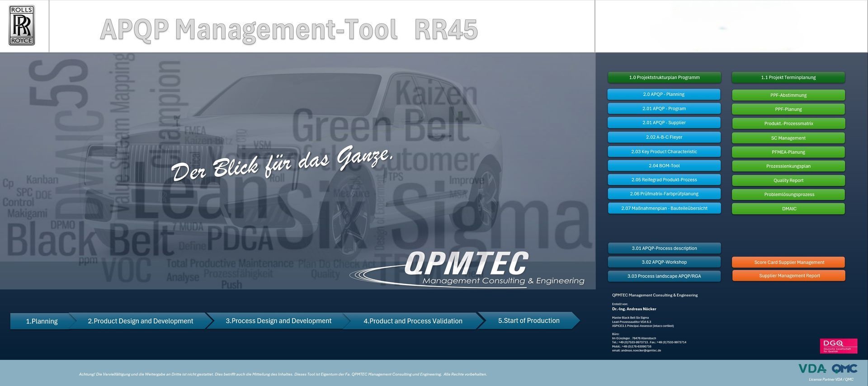This screenshot has height=386, width=868.
Task: Click the DMAIC button
Action: tap(788, 208)
